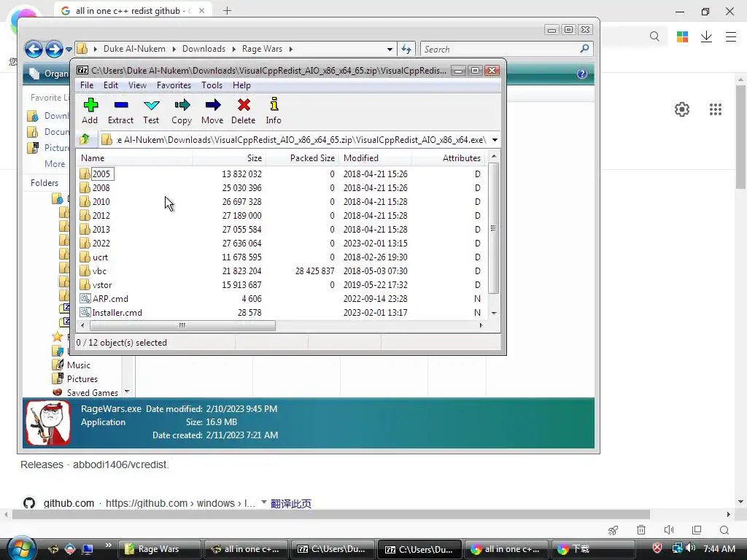Viewport: 747px width, 560px height.
Task: Open the Explorer address bar dropdown
Action: click(390, 49)
